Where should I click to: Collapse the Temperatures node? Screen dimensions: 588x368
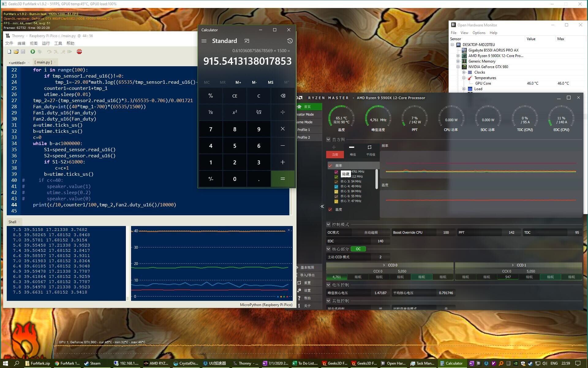pos(464,78)
